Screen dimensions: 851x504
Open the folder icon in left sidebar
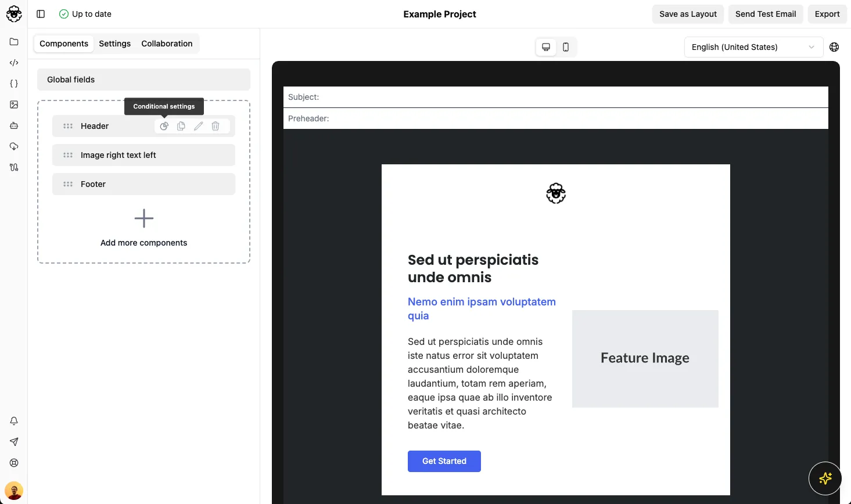click(x=14, y=42)
